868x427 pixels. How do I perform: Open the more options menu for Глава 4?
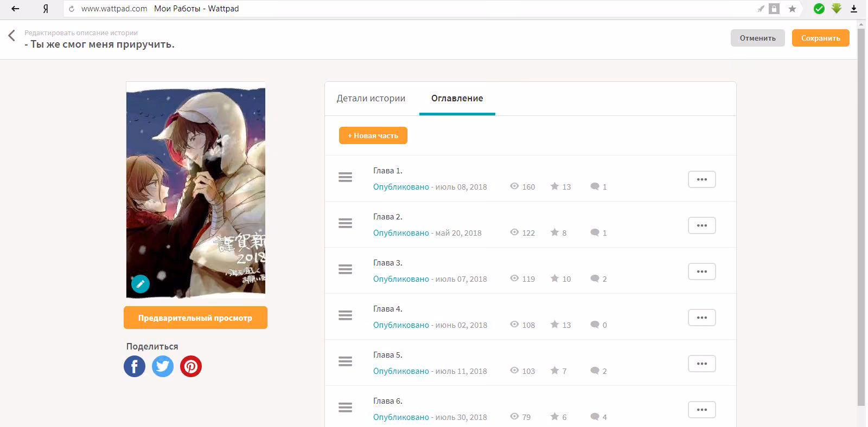pos(702,318)
